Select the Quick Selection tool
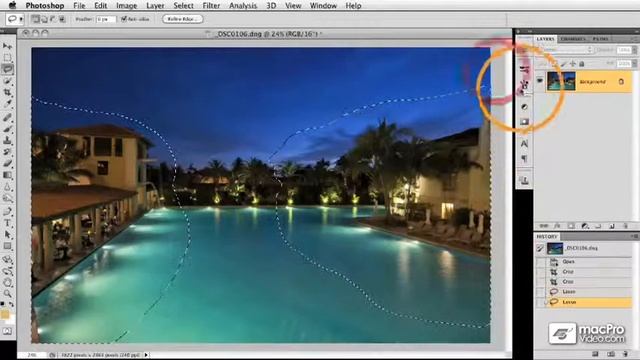This screenshot has width=640, height=360. point(7,81)
